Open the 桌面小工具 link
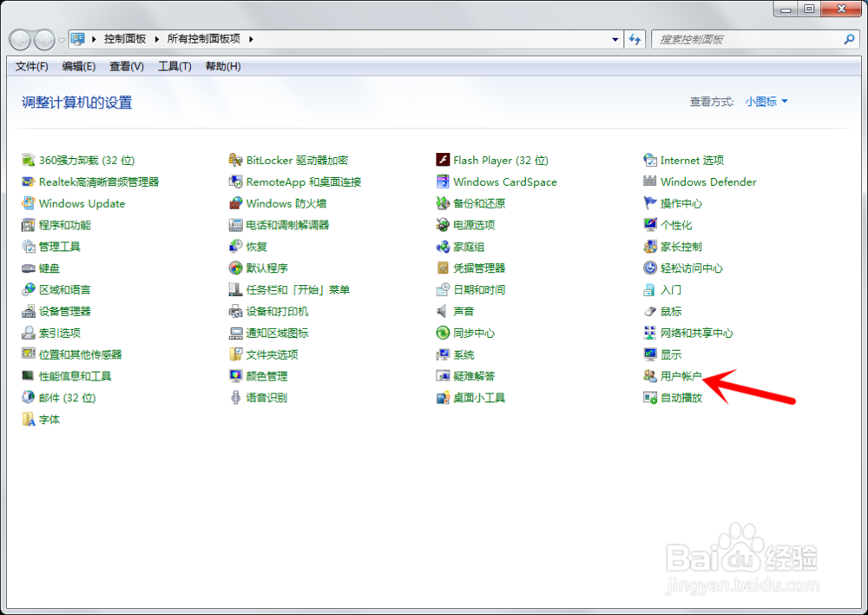Viewport: 868px width, 615px height. 479,398
